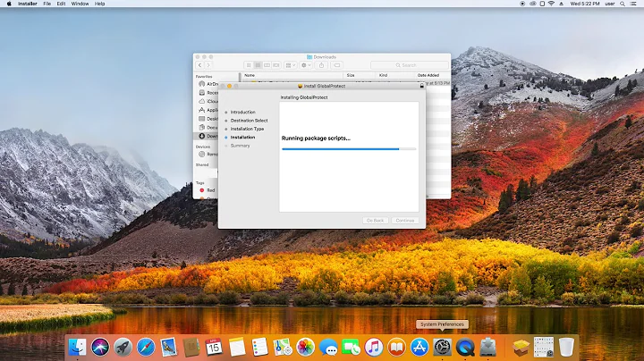
Task: Click Finder edit tags toolbar icon
Action: (x=337, y=65)
